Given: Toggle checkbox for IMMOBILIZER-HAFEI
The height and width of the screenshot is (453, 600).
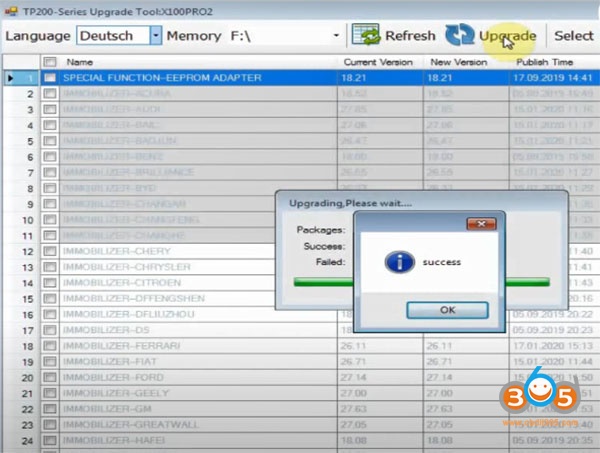Looking at the screenshot, I should point(50,440).
